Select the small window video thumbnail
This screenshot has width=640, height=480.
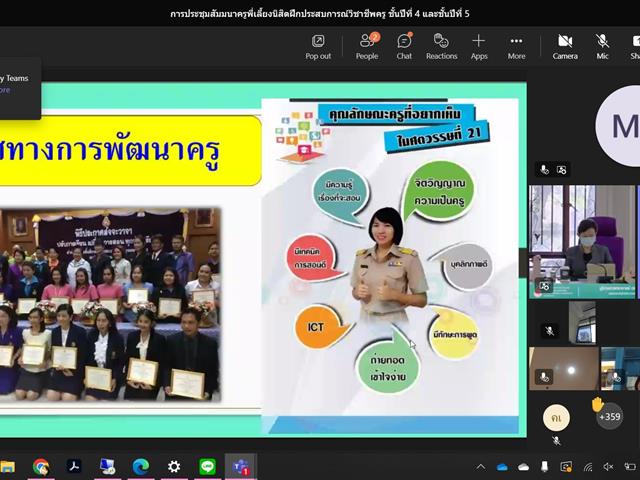click(582, 322)
